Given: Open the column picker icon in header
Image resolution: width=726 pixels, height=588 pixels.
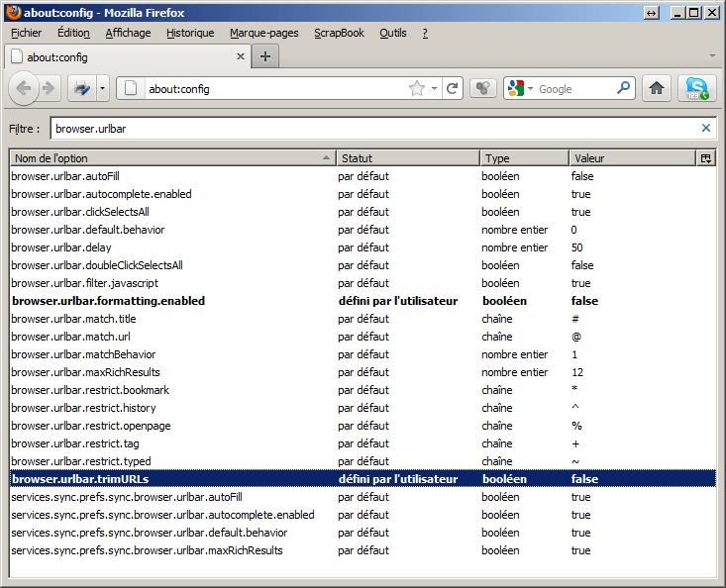Looking at the screenshot, I should point(705,158).
